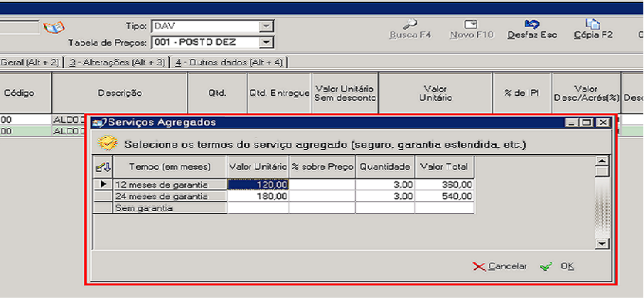This screenshot has width=644, height=299.
Task: Confirm with the OK button
Action: pyautogui.click(x=558, y=266)
